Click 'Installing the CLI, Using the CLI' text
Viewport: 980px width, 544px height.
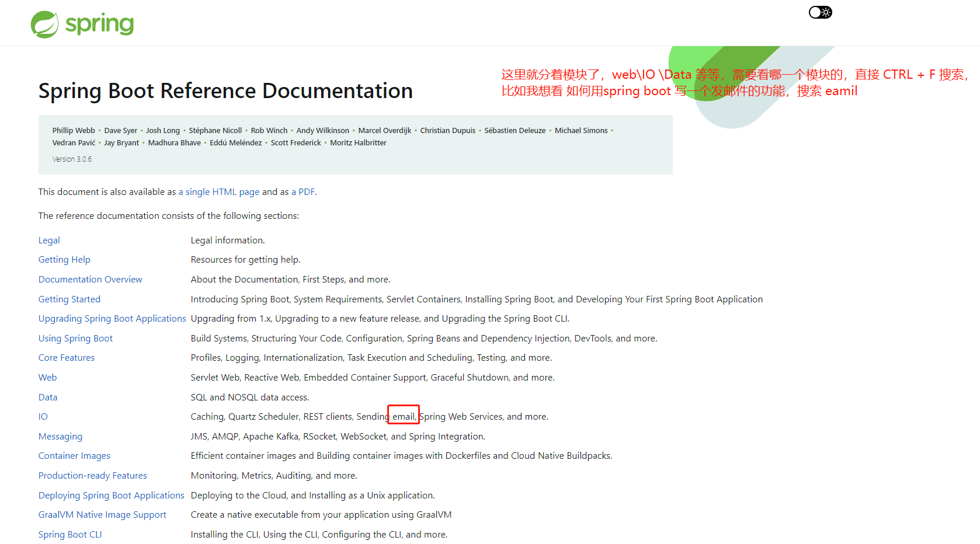point(319,535)
